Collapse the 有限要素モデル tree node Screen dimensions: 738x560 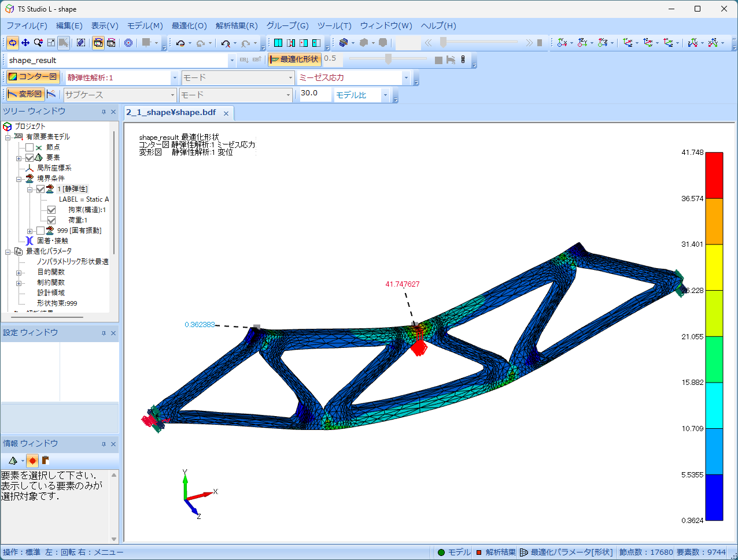pos(8,137)
